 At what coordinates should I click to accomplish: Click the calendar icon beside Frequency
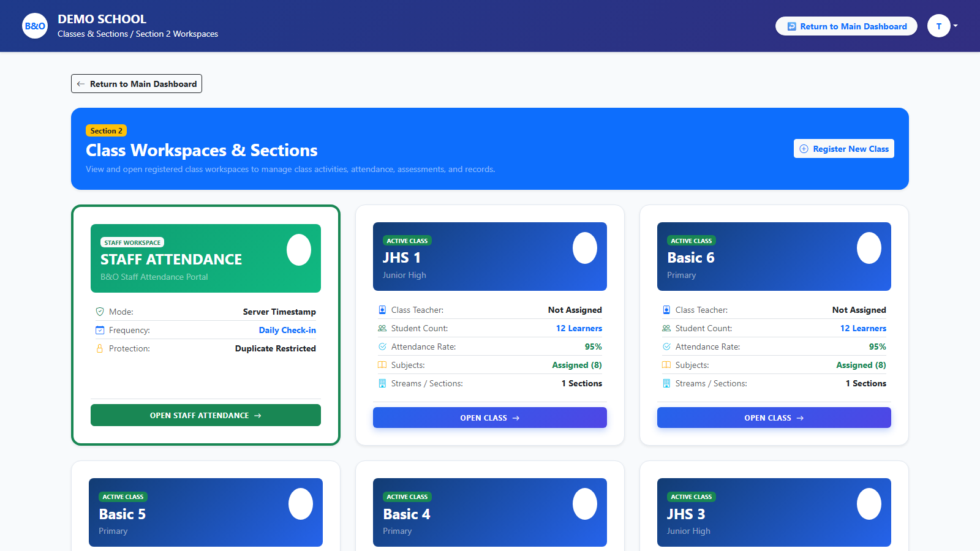tap(100, 330)
